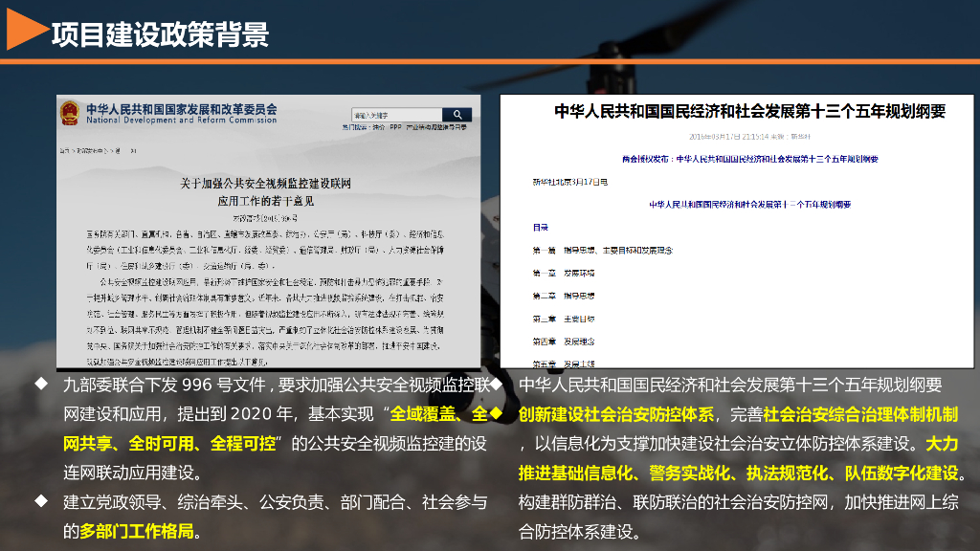Click the yellow '推进基础信息化、警务实战化' line
Image resolution: width=980 pixels, height=551 pixels.
click(x=738, y=473)
